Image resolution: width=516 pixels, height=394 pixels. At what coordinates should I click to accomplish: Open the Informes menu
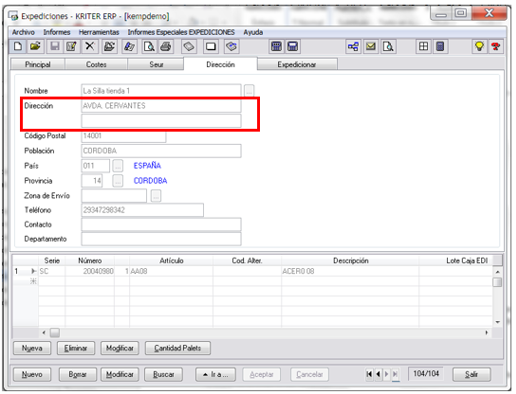[x=57, y=32]
